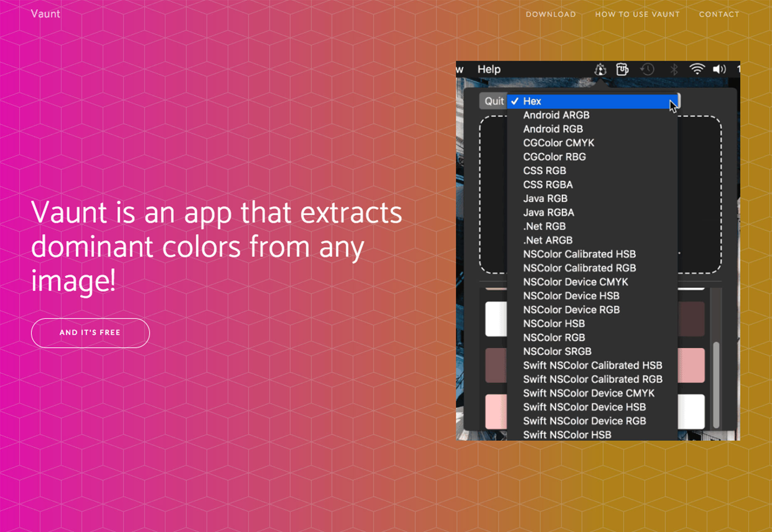Choose Java RGB option
Screen dimensions: 772x532
coord(592,199)
